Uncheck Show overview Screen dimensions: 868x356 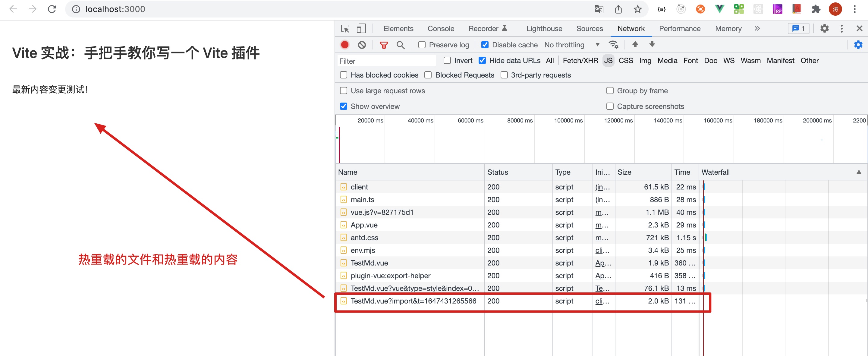tap(343, 106)
